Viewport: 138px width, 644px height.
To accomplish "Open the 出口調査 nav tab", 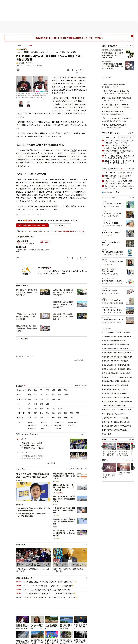I will tap(74, 52).
